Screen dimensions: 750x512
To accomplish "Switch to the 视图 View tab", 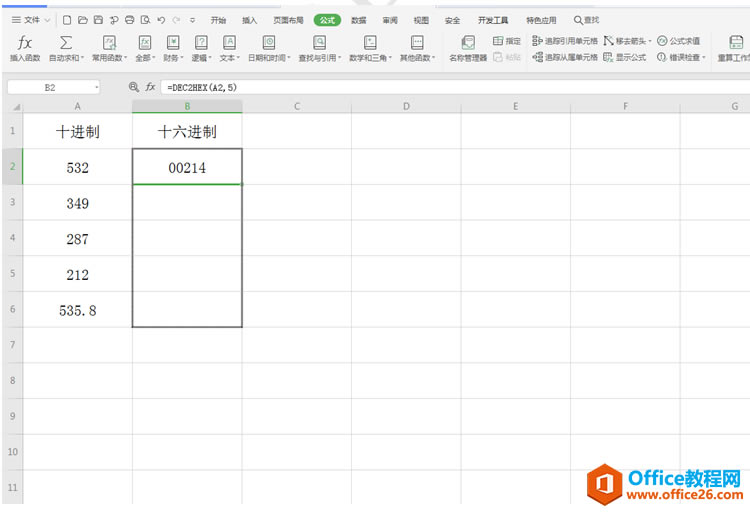I will [x=421, y=20].
